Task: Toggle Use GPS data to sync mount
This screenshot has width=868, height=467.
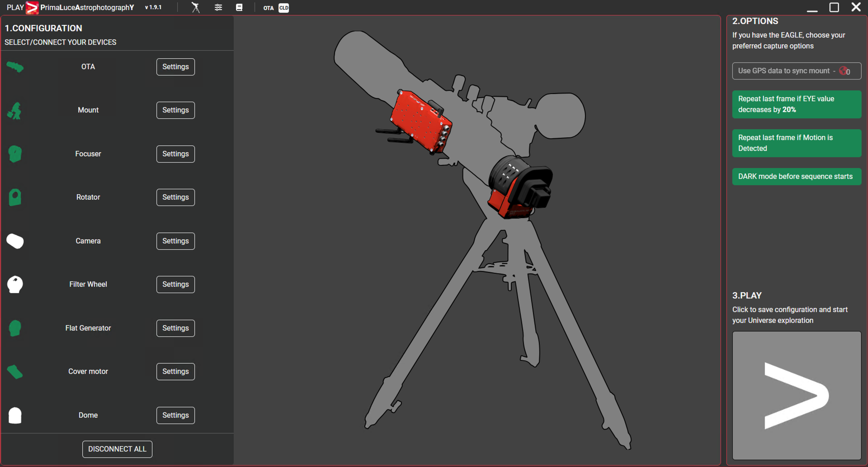Action: tap(796, 71)
